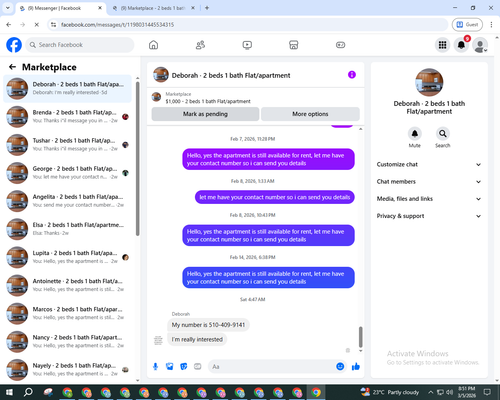Open the Marketplace icon in top navigation
The height and width of the screenshot is (400, 500).
tap(294, 45)
